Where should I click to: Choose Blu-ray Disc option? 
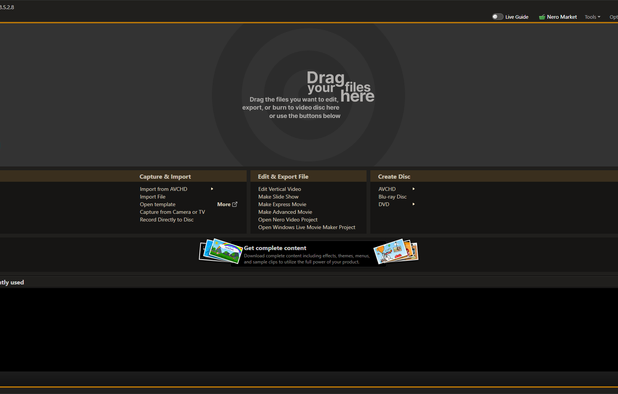tap(392, 197)
